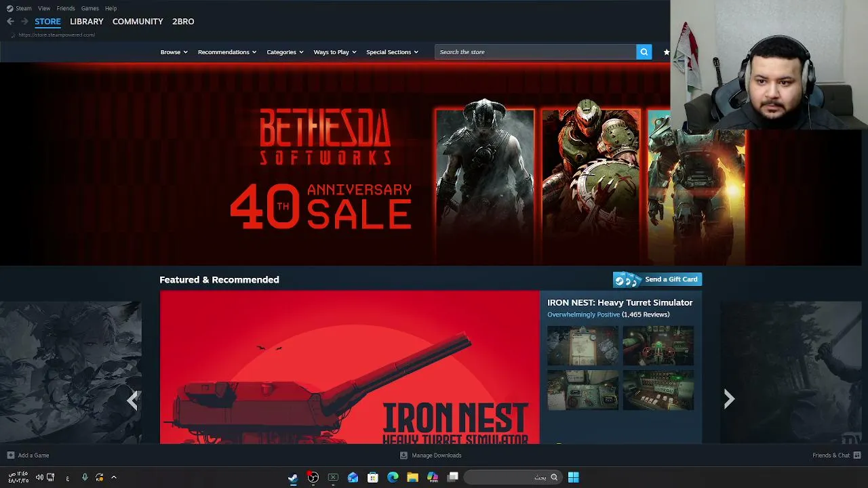
Task: Show next featured game with right arrow
Action: (x=729, y=399)
